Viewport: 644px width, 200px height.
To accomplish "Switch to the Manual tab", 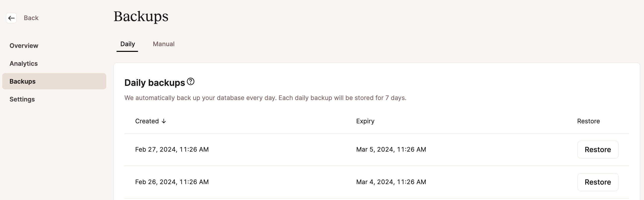I will coord(163,44).
